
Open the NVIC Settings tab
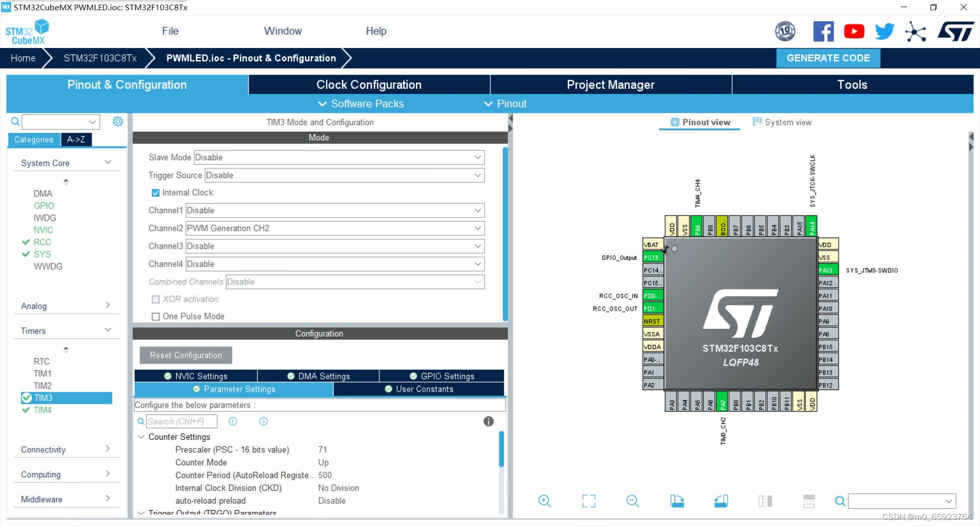196,376
